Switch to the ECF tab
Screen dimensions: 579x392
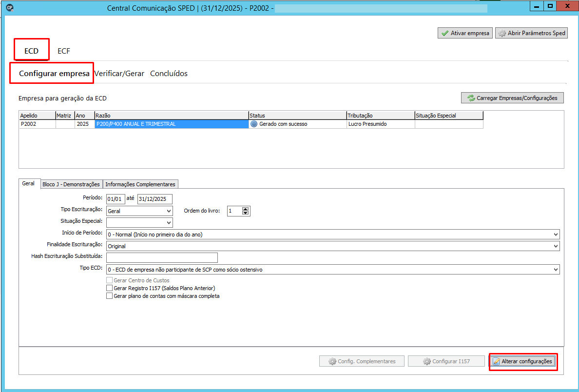[63, 51]
